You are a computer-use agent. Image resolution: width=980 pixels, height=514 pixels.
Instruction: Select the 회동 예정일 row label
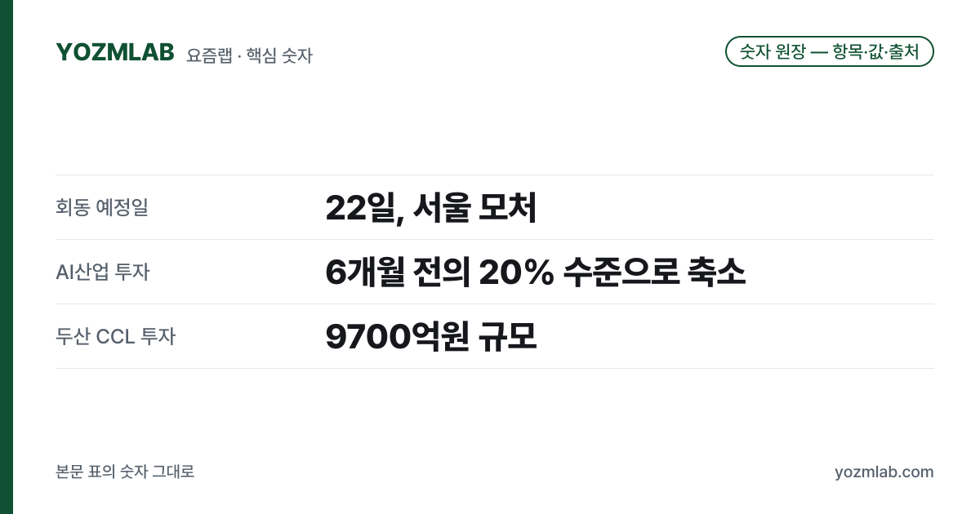point(102,207)
